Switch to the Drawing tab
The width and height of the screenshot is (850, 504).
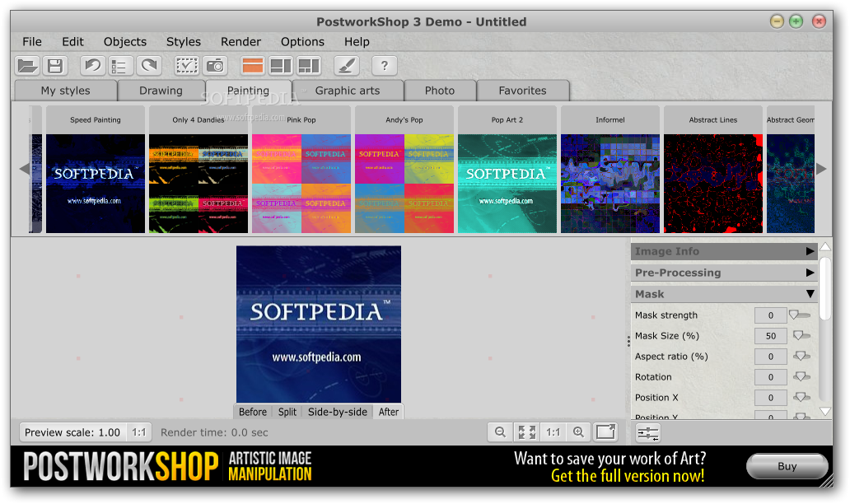click(161, 91)
